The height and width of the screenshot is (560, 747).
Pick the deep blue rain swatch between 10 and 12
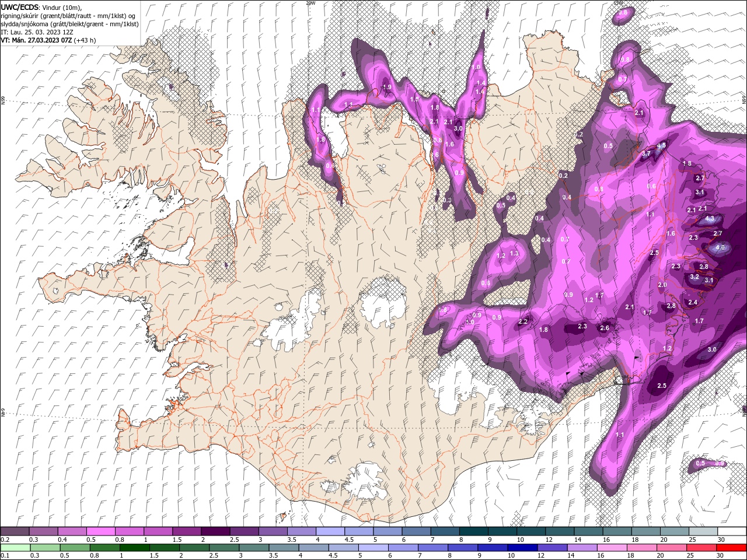[x=523, y=548]
